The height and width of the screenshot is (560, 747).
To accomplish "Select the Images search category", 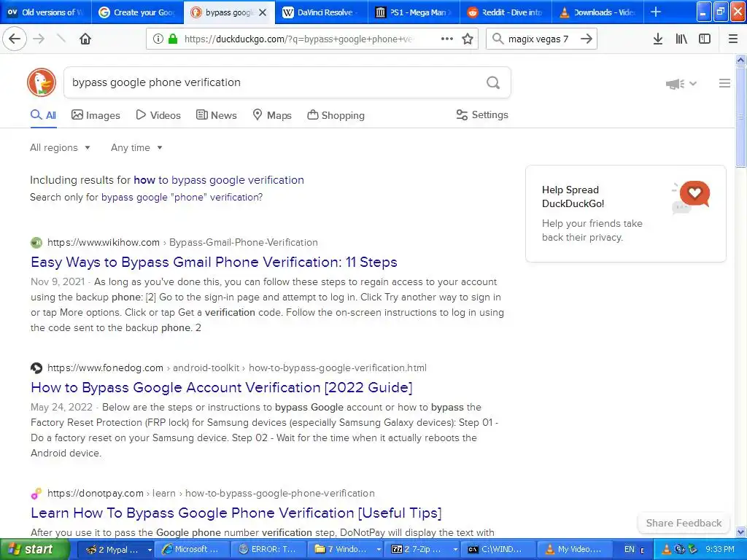I will coord(96,115).
